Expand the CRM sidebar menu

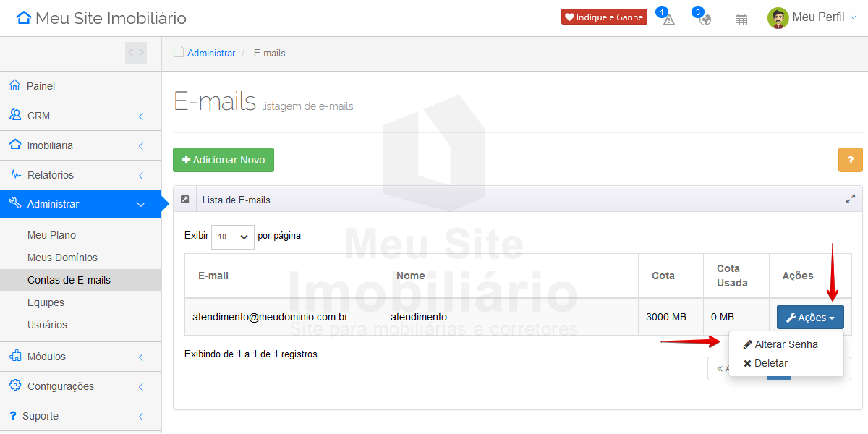coord(80,116)
